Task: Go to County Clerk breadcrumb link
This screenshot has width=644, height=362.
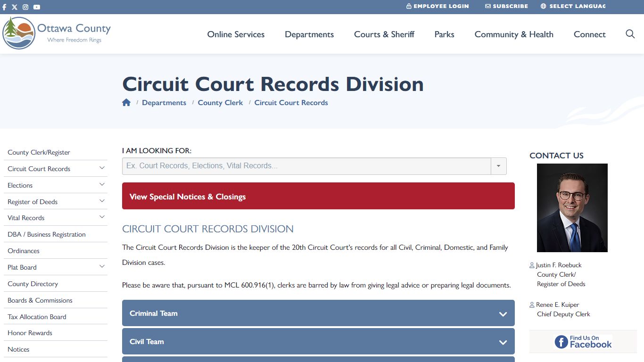Action: click(220, 103)
